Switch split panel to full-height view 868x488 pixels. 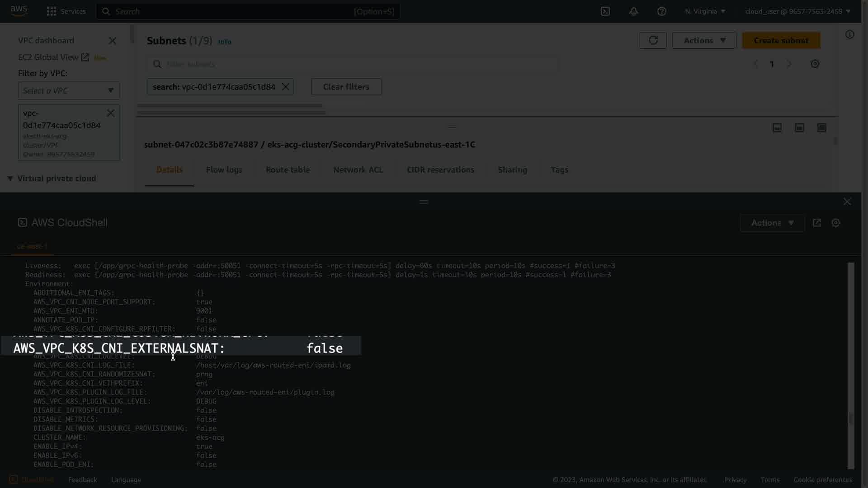[821, 128]
